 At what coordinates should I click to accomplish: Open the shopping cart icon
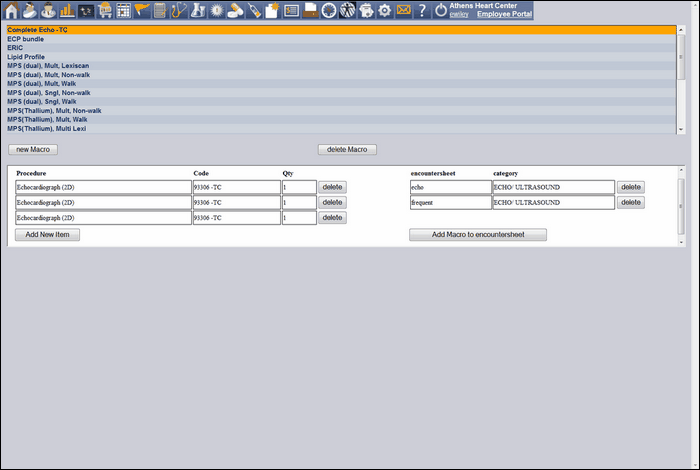pyautogui.click(x=104, y=10)
